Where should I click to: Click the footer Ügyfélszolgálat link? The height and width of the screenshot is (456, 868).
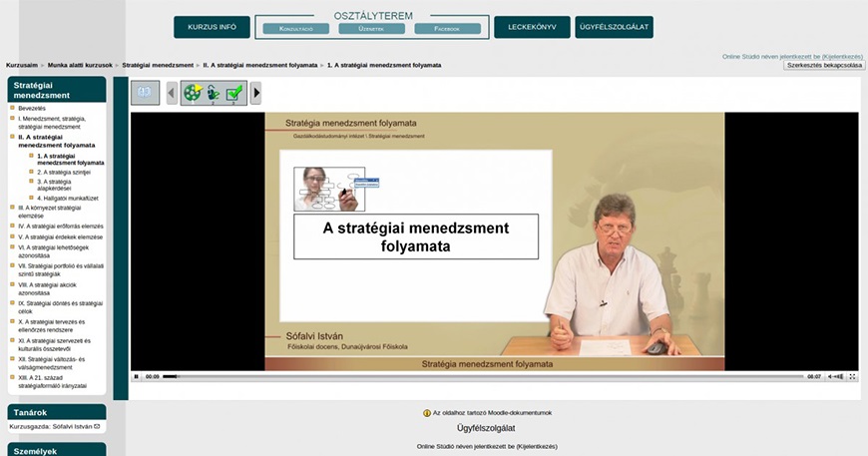(x=486, y=428)
